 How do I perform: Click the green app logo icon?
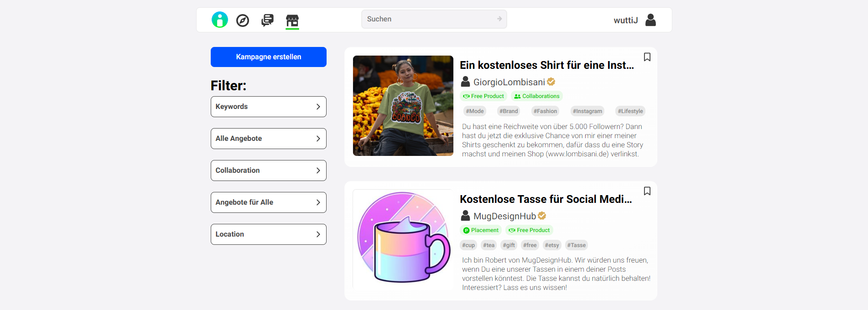tap(219, 20)
